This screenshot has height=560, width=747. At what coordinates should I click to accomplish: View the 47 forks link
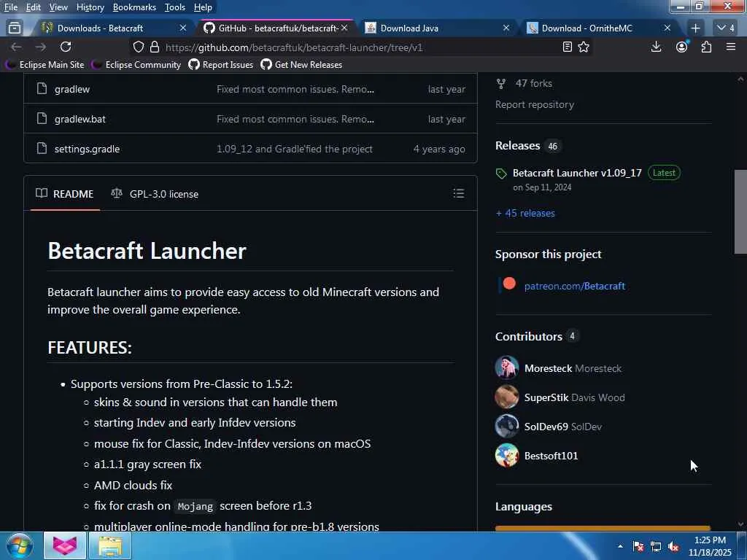[533, 83]
